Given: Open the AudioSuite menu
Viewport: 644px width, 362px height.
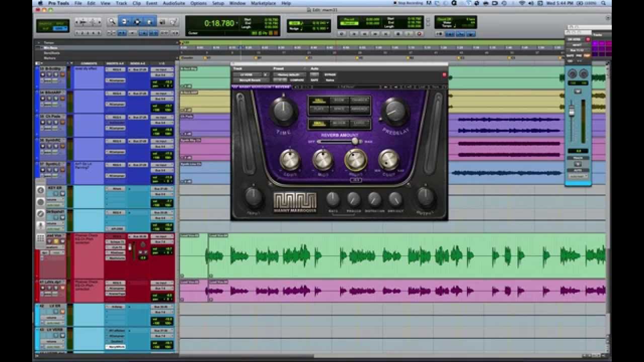Looking at the screenshot, I should 173,3.
